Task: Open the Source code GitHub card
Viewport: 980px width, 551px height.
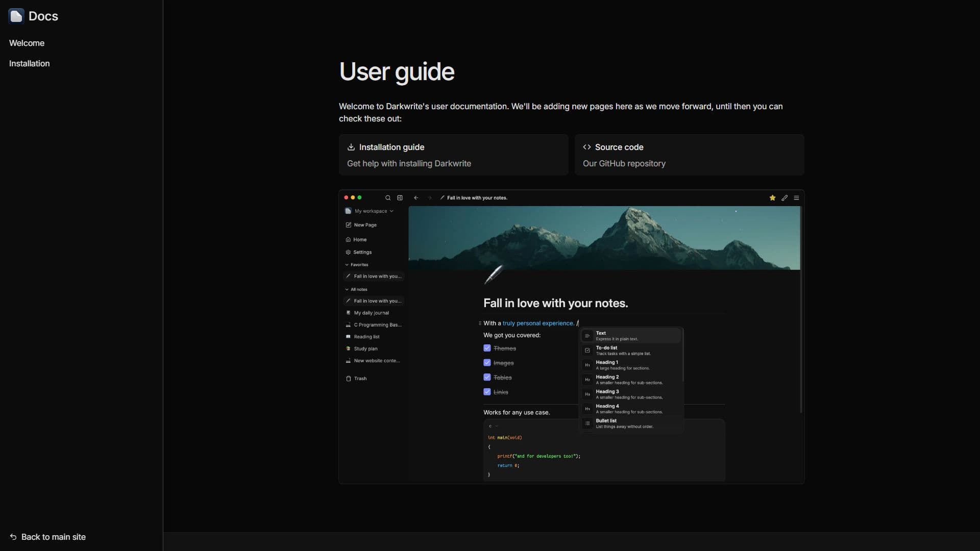Action: 689,155
